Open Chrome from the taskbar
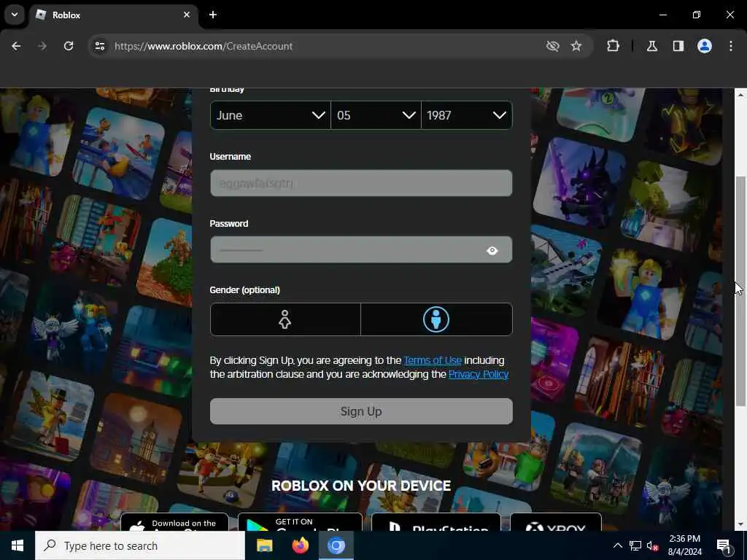 click(336, 545)
